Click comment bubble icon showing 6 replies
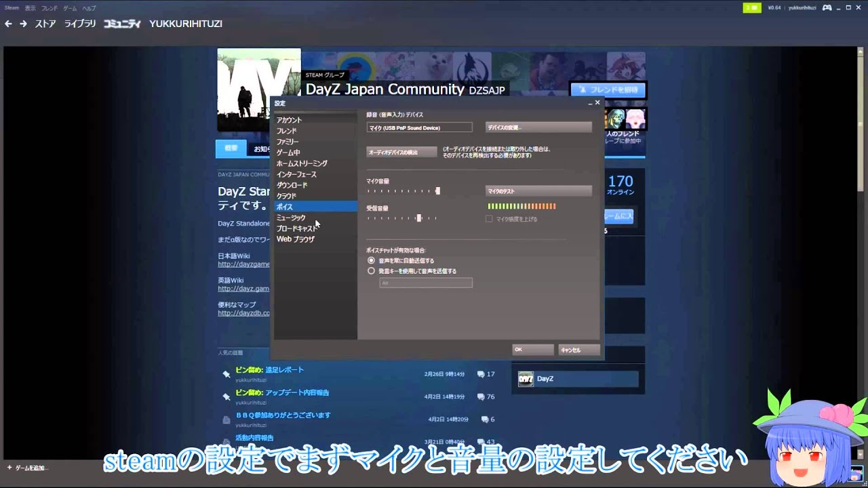 click(x=484, y=420)
